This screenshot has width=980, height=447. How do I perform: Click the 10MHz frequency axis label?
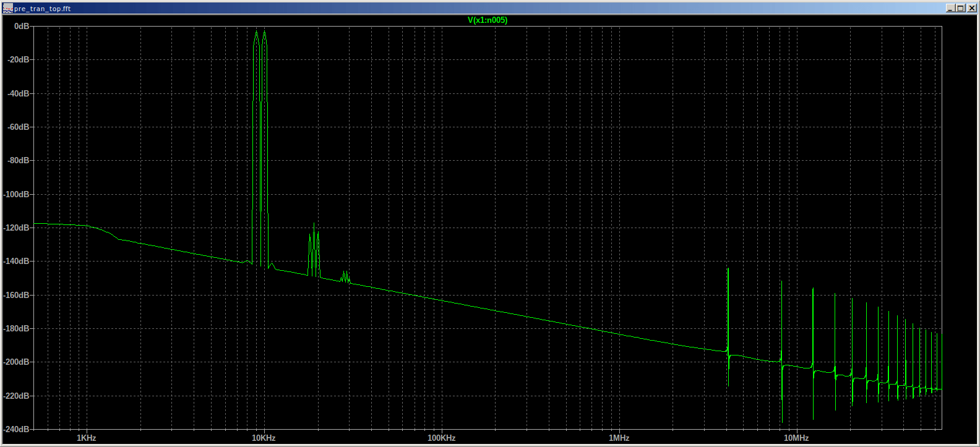796,438
